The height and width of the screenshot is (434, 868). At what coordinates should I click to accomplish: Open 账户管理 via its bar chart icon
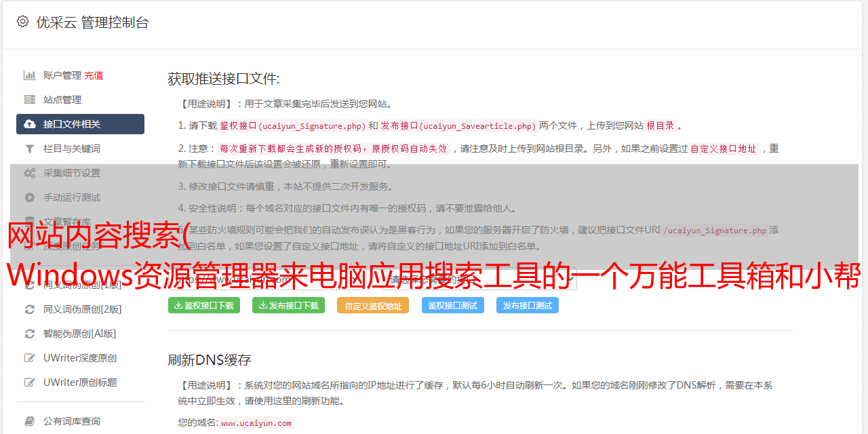click(30, 75)
